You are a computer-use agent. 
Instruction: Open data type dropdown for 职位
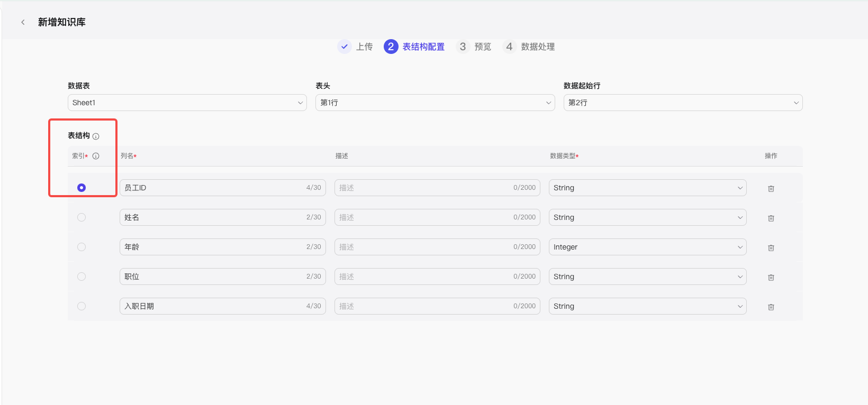[648, 277]
